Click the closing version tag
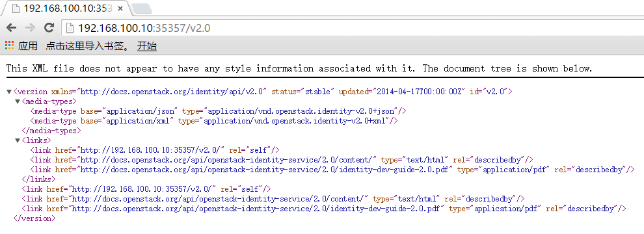 pyautogui.click(x=34, y=218)
